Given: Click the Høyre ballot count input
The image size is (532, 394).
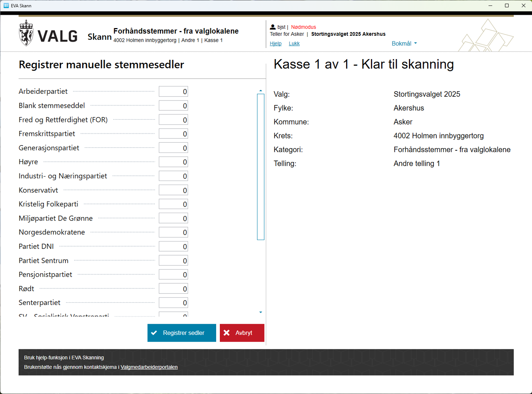Looking at the screenshot, I should pyautogui.click(x=173, y=162).
